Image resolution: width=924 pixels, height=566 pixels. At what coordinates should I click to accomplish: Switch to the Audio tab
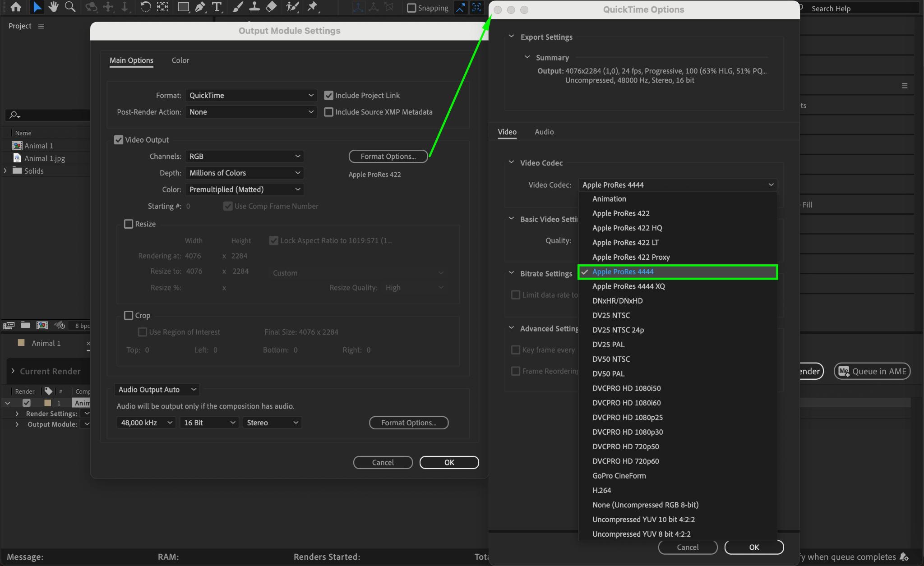click(x=544, y=132)
